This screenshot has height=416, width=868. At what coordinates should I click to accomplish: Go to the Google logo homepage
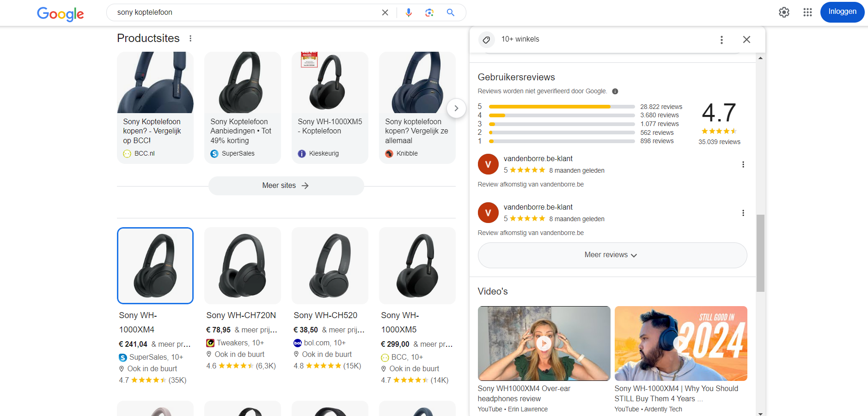[x=61, y=14]
